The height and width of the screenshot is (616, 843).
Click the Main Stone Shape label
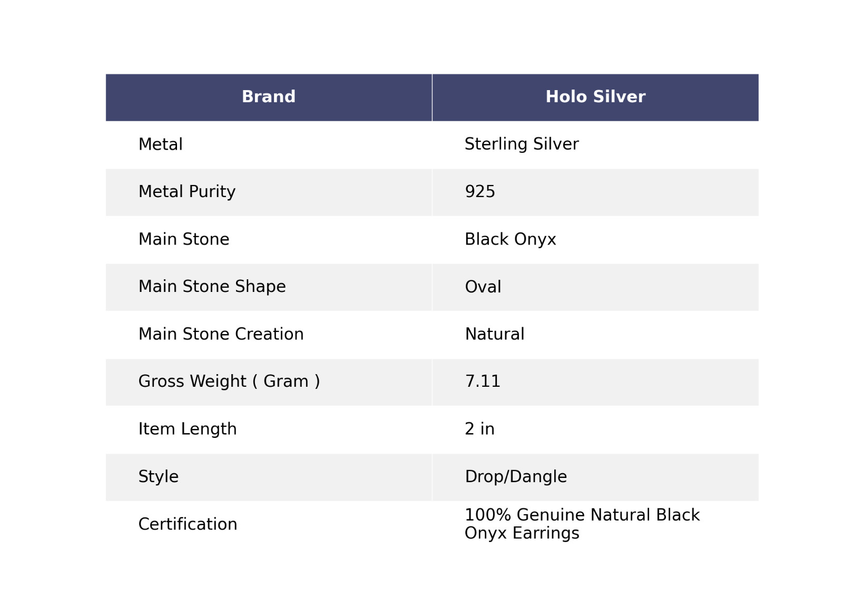(212, 287)
